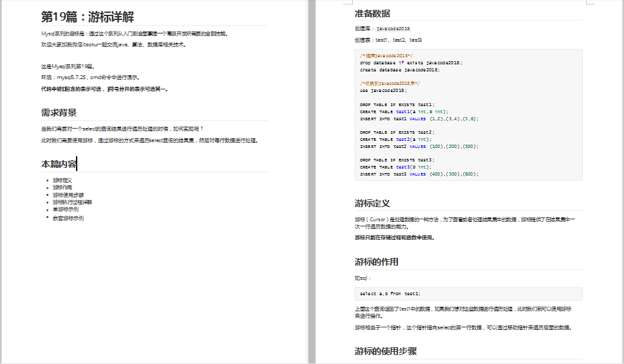Screen dimensions: 624x364
Task: Click 'INSERT INTO test3 VALUES (400),(500),(600);'
Action: (x=419, y=174)
